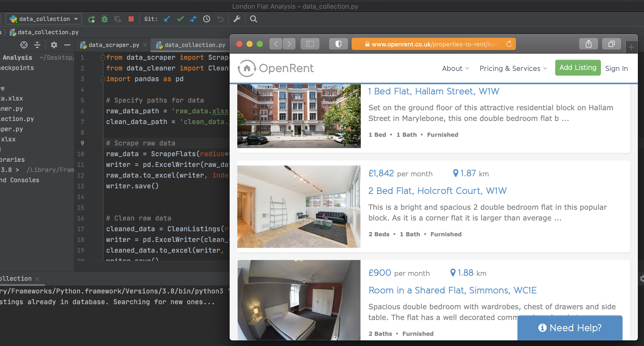644x346 pixels.
Task: Click the green debug bug icon
Action: tap(104, 19)
